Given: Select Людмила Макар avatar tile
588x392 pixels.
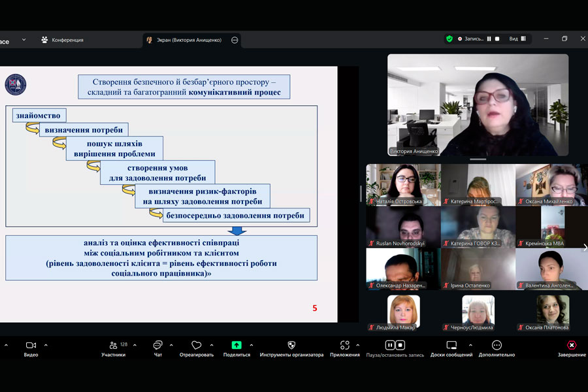Looking at the screenshot, I should click(404, 311).
